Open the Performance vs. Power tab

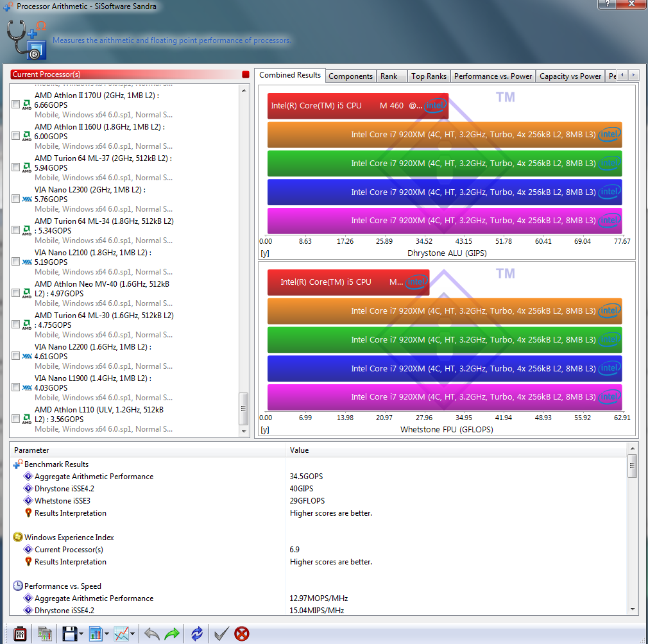[x=493, y=76]
